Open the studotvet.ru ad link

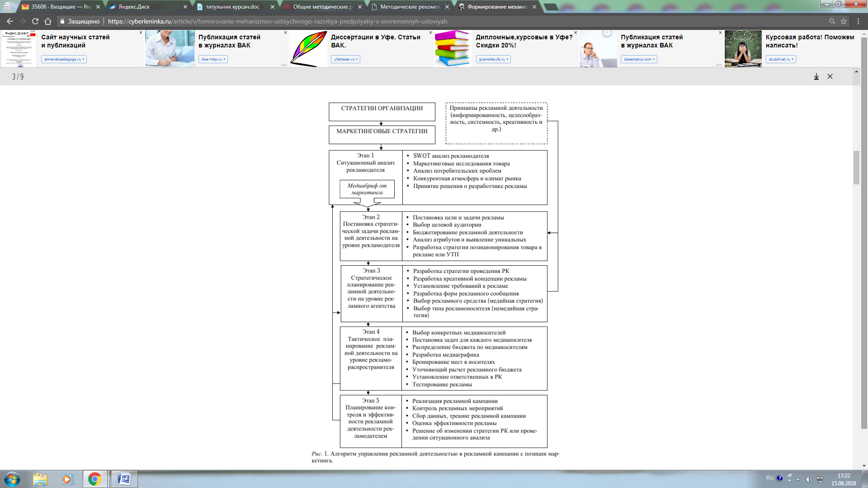(x=781, y=59)
